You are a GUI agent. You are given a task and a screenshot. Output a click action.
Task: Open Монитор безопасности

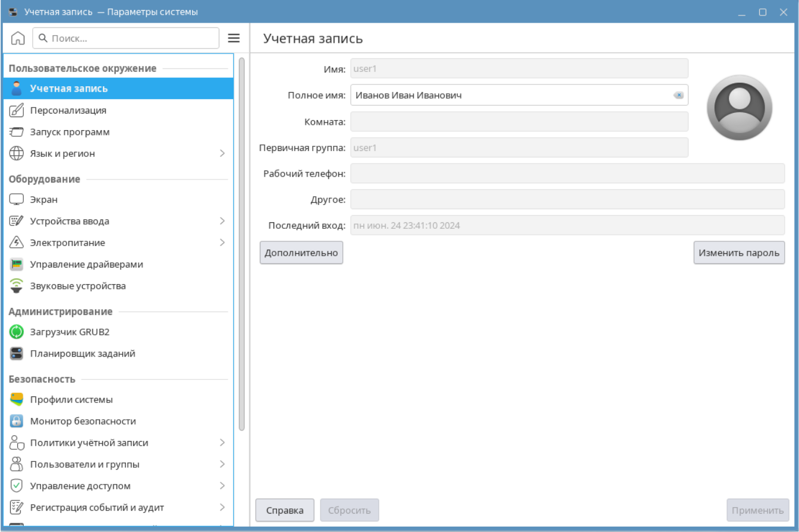[x=83, y=421]
